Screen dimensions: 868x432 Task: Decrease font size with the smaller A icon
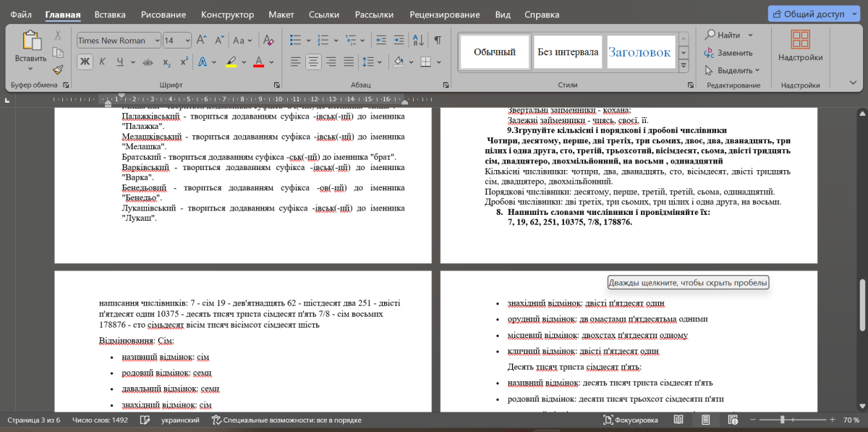coord(219,41)
